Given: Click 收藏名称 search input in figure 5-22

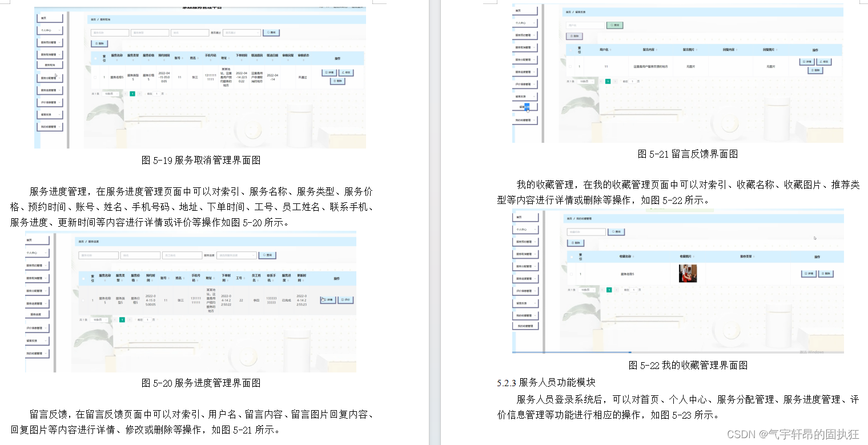Looking at the screenshot, I should coord(586,232).
